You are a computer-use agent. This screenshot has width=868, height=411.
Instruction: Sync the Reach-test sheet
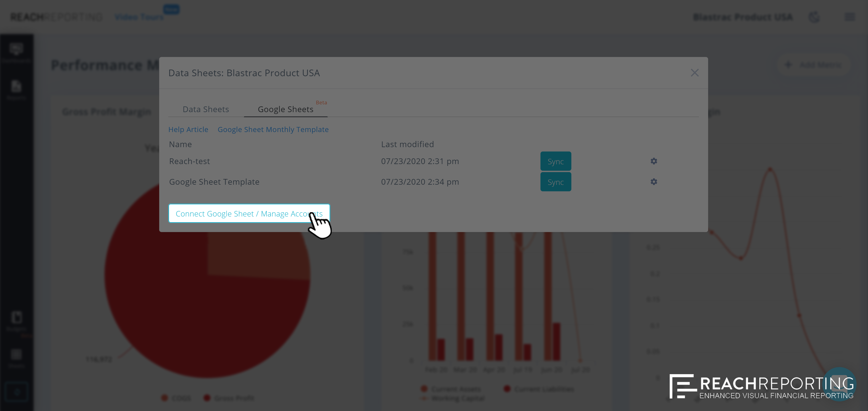(x=555, y=162)
